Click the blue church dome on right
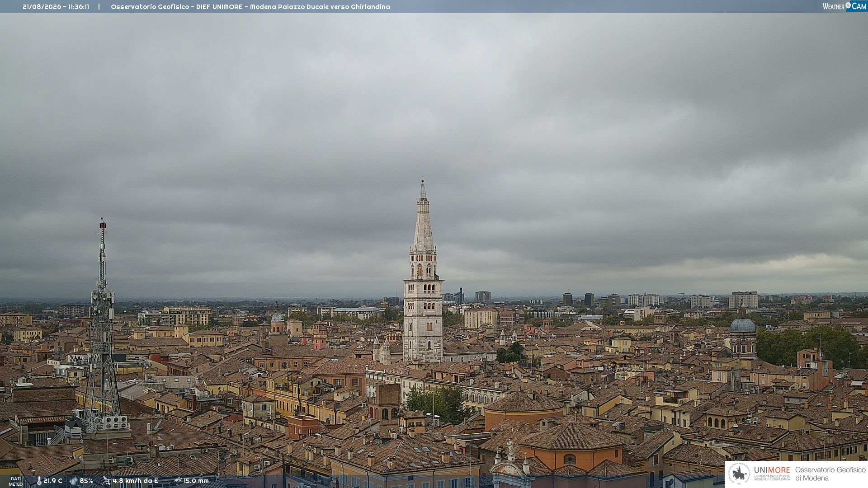 point(743,325)
